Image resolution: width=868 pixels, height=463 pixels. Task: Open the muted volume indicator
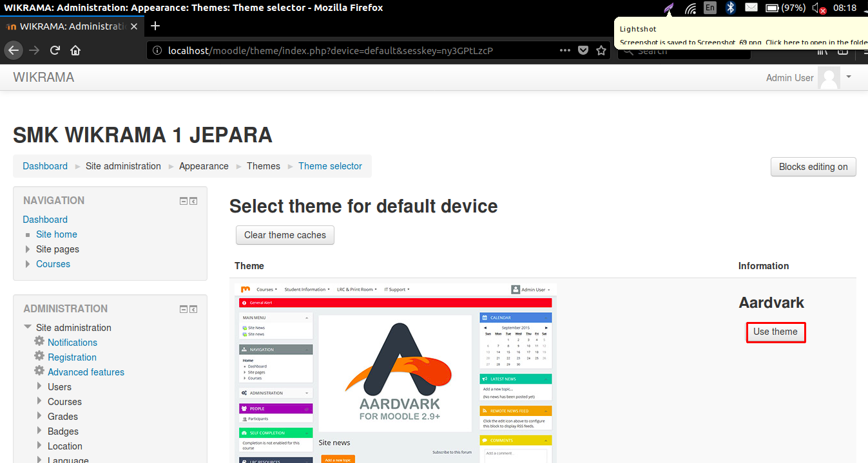coord(819,8)
